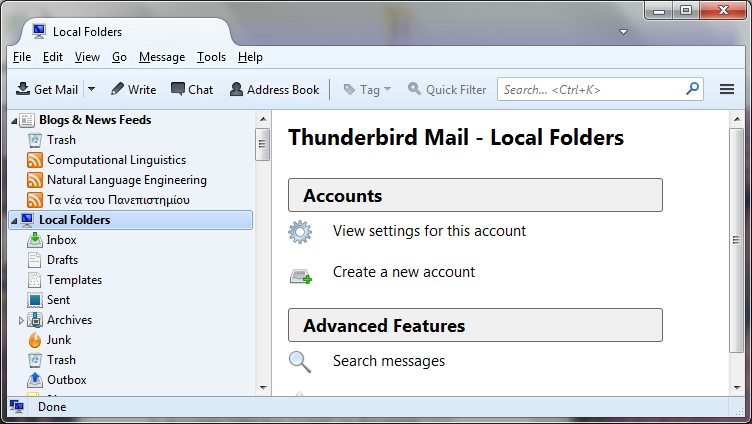
Task: Select the Computational Linguistics feed label
Action: pyautogui.click(x=117, y=160)
